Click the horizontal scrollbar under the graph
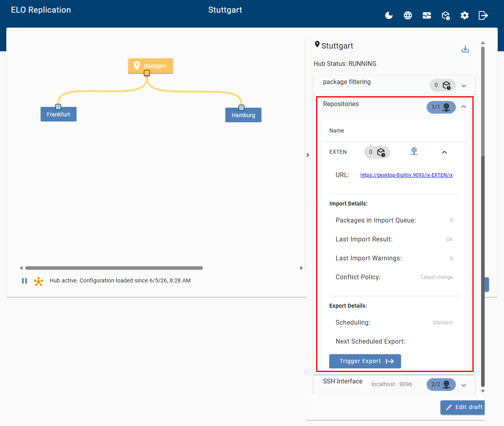 [x=114, y=268]
